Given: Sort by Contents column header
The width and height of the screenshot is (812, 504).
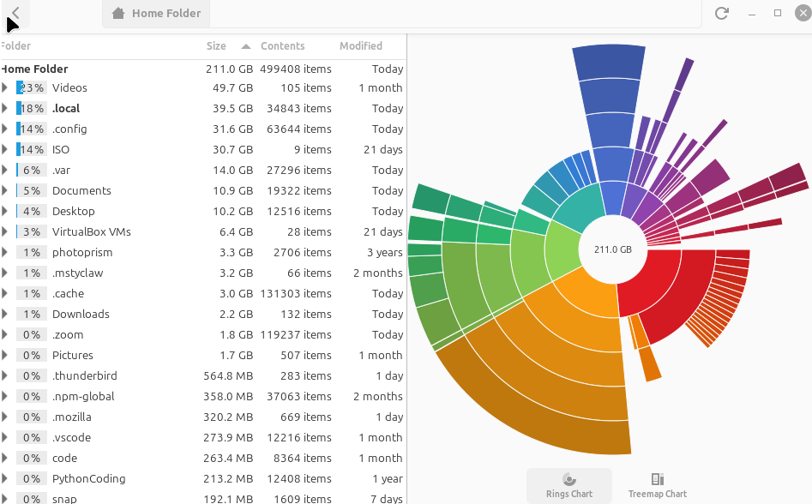Looking at the screenshot, I should 283,45.
